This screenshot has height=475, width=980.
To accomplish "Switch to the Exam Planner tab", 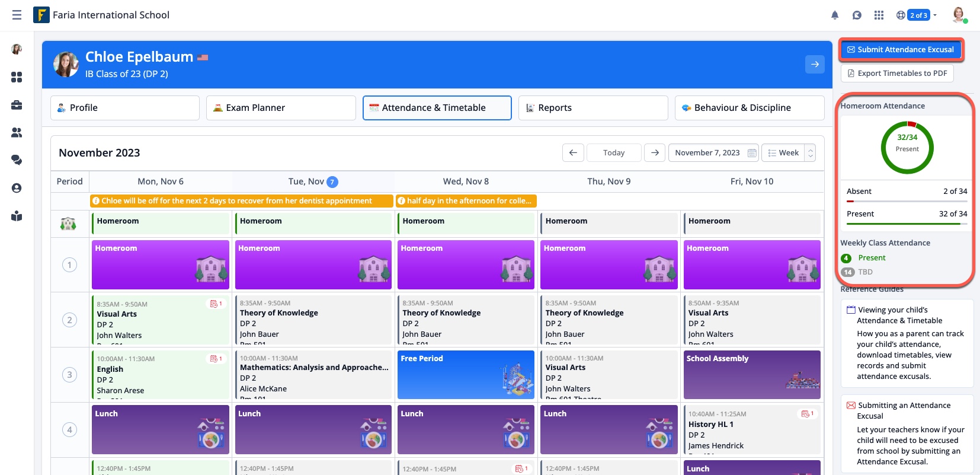I will (281, 108).
